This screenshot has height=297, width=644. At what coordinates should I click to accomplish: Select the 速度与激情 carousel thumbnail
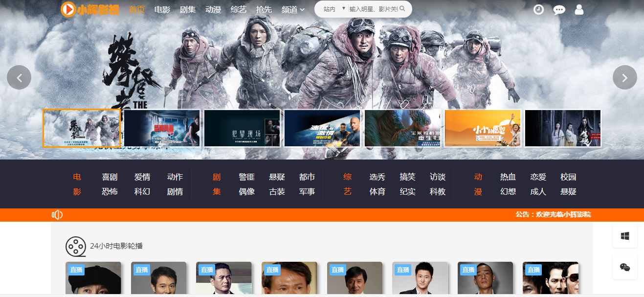coord(322,128)
